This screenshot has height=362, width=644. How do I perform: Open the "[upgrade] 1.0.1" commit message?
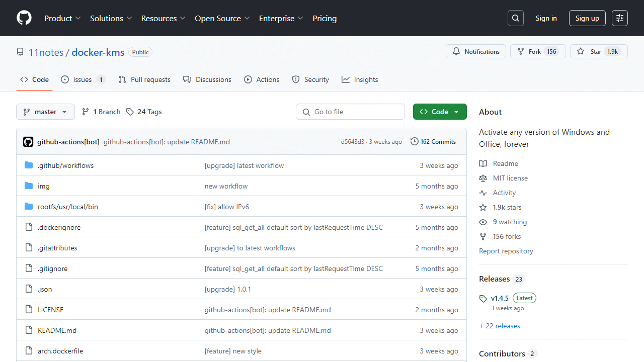(228, 289)
